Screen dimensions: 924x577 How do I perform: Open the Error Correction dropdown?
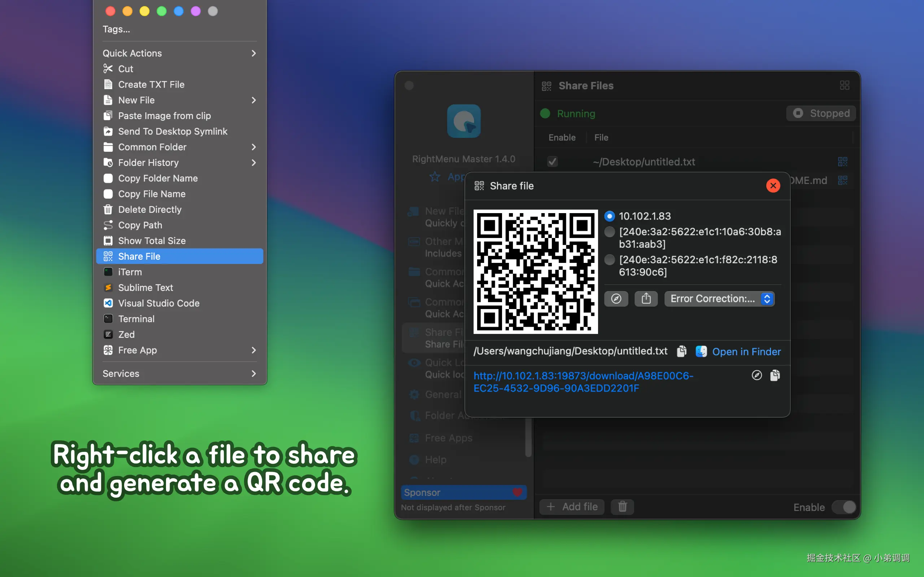pos(719,299)
